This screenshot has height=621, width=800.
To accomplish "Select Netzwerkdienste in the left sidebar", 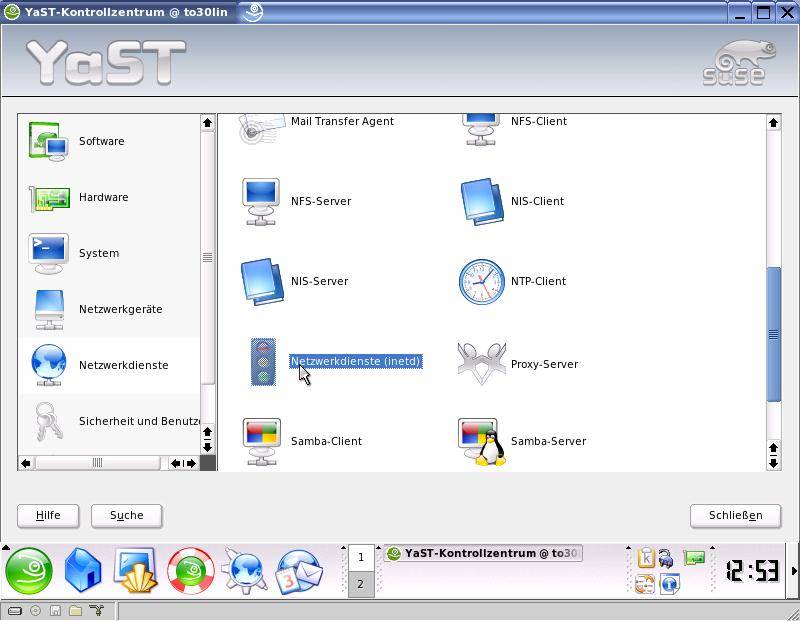I will (x=109, y=365).
